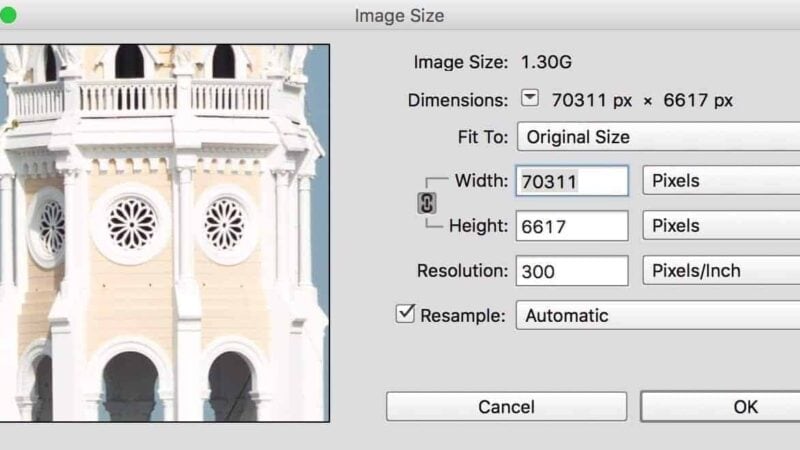
Task: Click the Fit To: label
Action: (483, 137)
